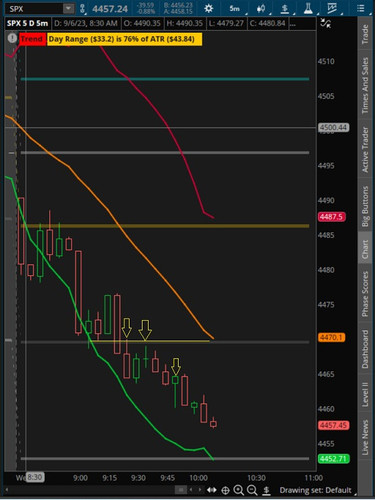Open the drawings tool icon
Image resolution: width=375 pixels, height=500 pixels.
point(332,8)
